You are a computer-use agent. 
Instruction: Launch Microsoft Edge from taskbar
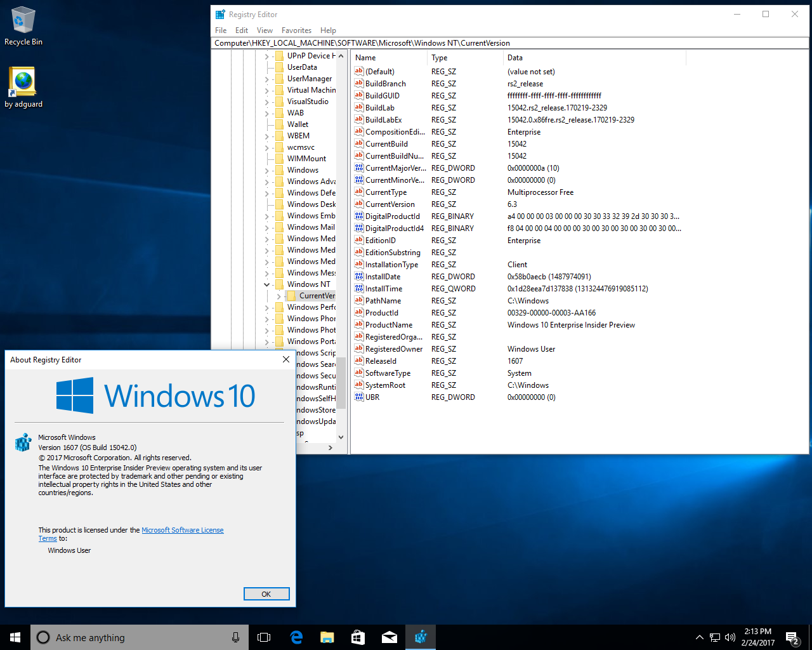[296, 637]
